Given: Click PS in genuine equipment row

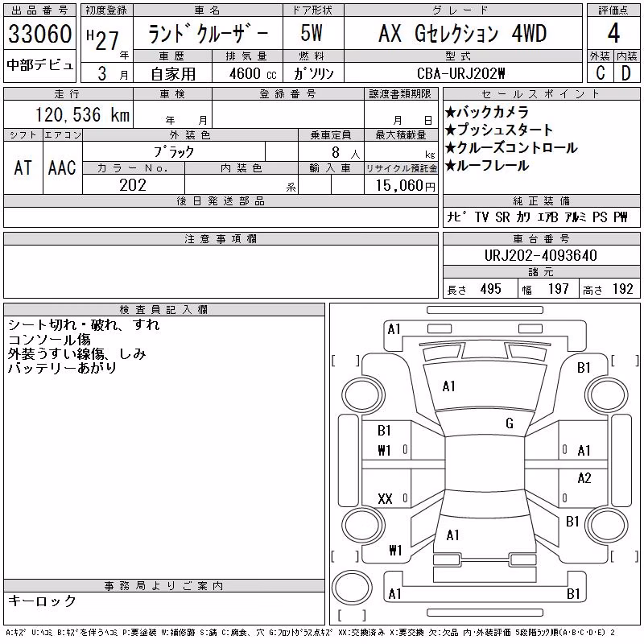Looking at the screenshot, I should (600, 217).
